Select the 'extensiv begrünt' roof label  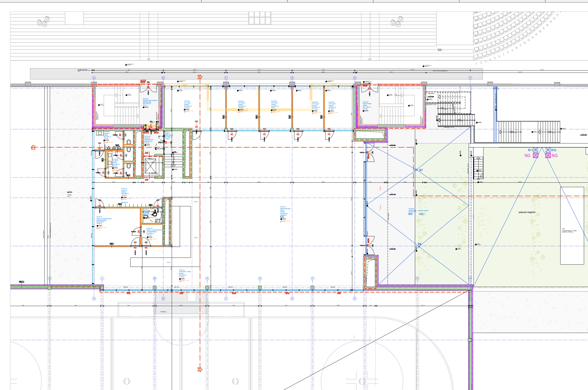[x=527, y=212]
